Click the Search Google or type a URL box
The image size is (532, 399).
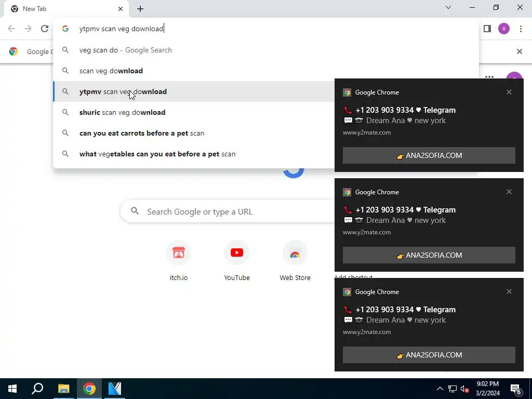coord(228,212)
